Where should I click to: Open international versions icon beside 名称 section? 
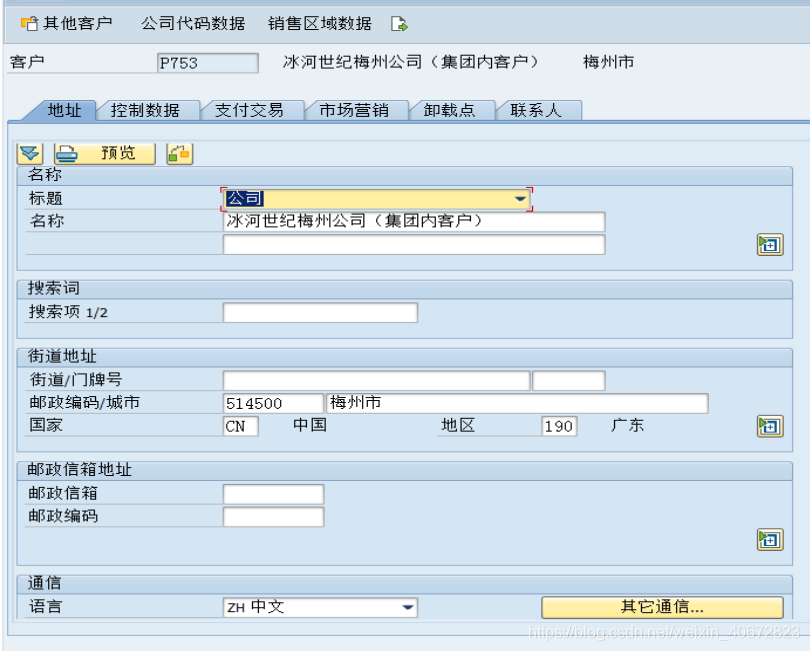pyautogui.click(x=769, y=244)
